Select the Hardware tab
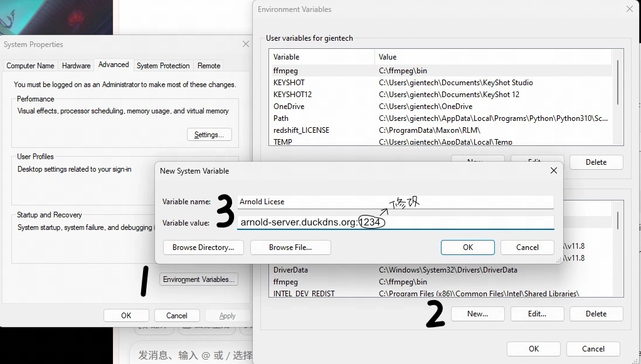The image size is (641, 364). (76, 66)
